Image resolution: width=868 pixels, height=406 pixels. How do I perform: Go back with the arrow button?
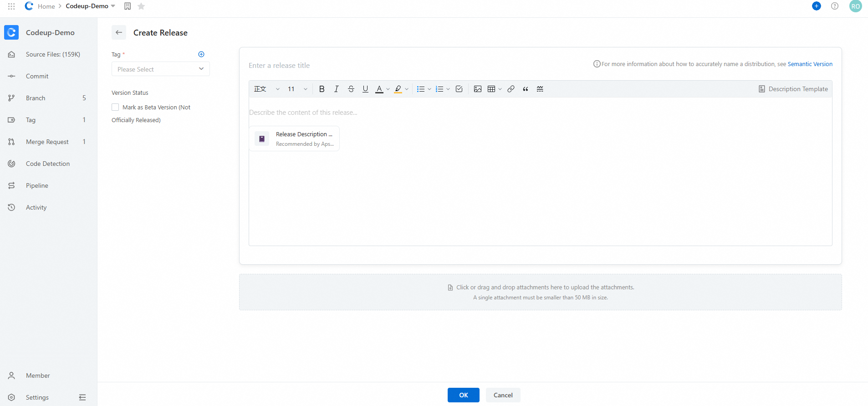[x=119, y=32]
